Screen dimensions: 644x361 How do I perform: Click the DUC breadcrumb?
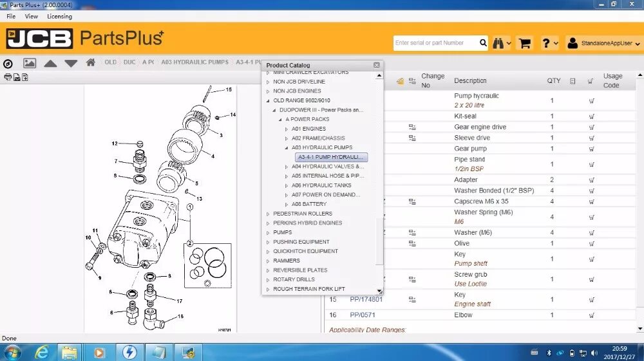tap(129, 62)
